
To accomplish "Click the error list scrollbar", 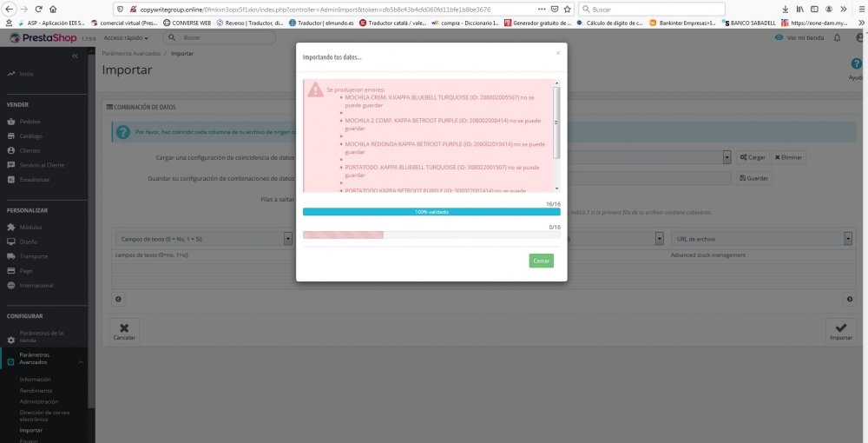I will 556,123.
